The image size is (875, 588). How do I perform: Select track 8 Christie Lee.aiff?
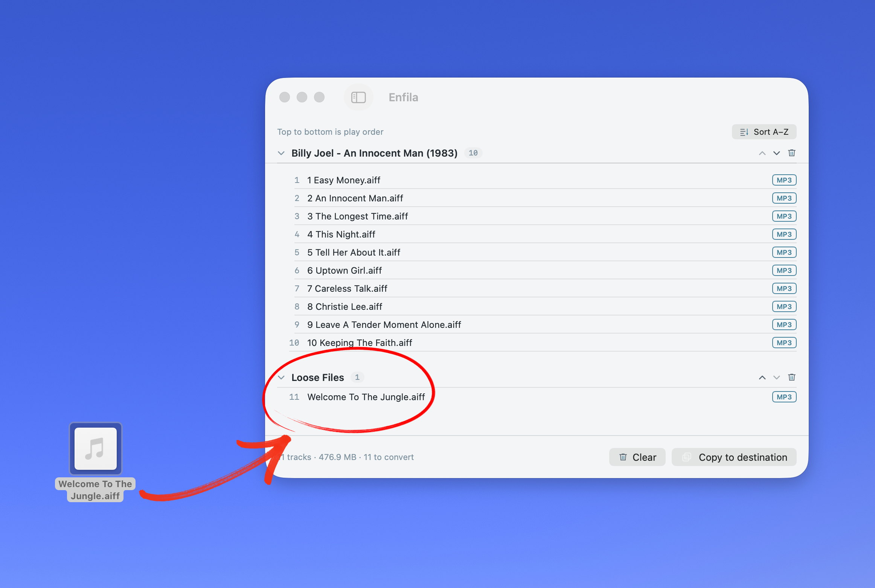pyautogui.click(x=542, y=307)
